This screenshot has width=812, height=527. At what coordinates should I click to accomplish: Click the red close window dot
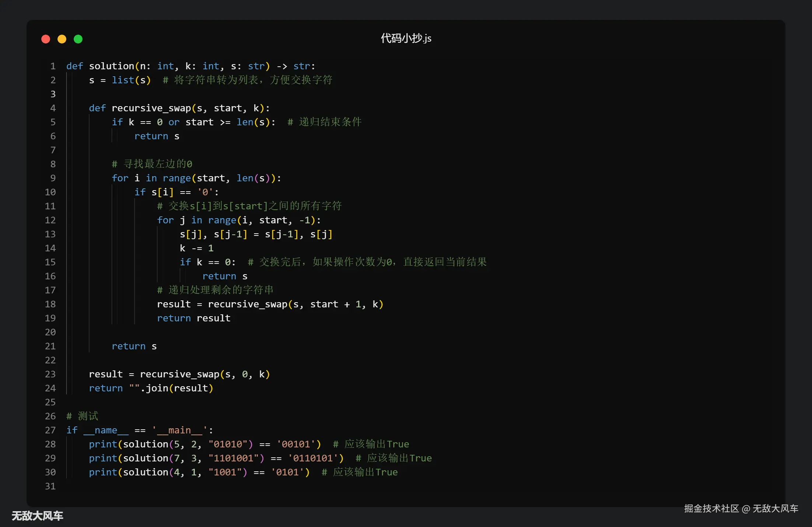tap(46, 39)
